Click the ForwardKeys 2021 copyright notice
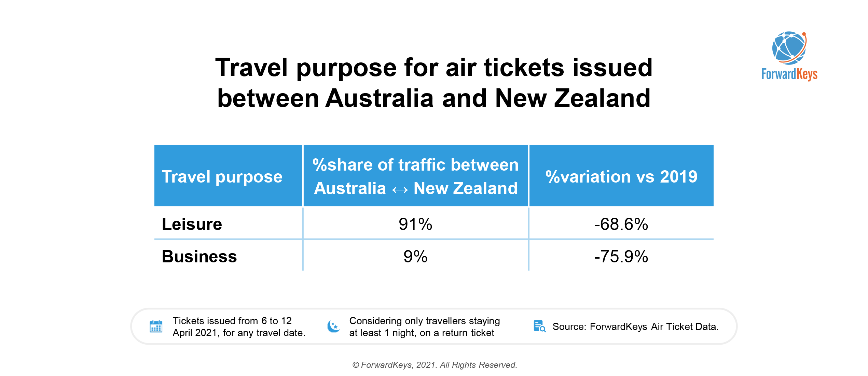Screen dimensions: 868x376 coord(435,365)
